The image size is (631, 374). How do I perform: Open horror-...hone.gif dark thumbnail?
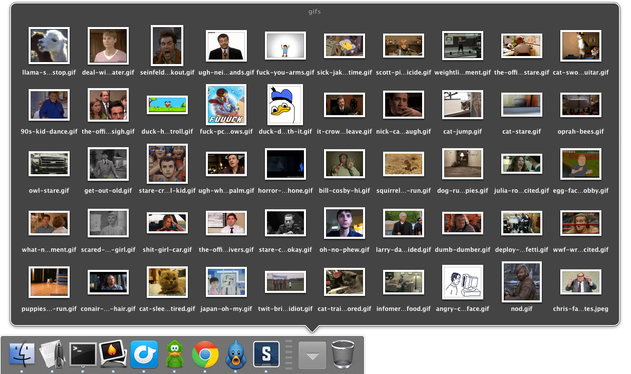[x=285, y=163]
